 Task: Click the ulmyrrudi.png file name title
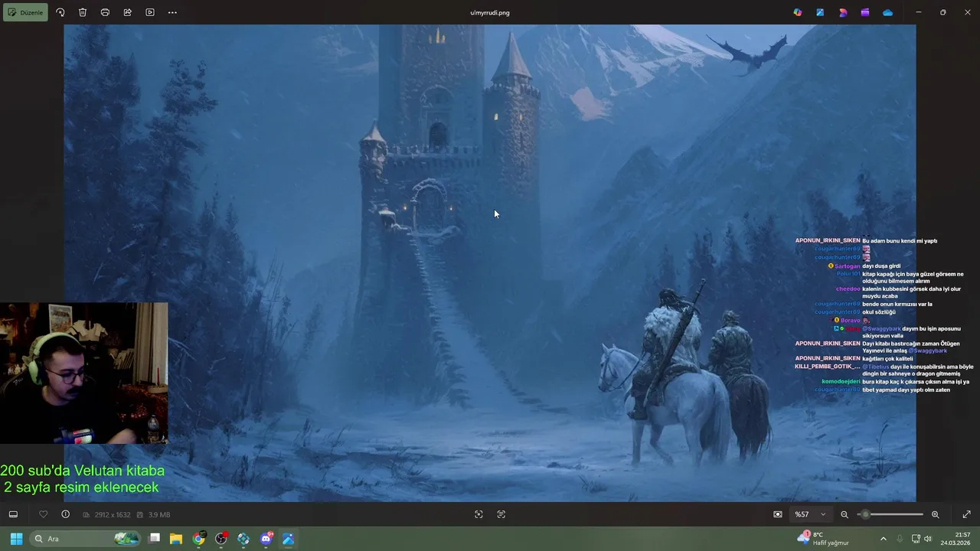490,12
